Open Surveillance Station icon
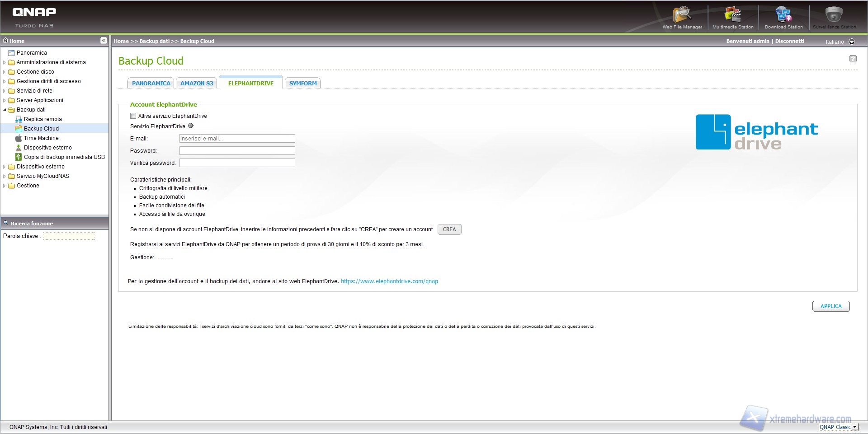 834,16
